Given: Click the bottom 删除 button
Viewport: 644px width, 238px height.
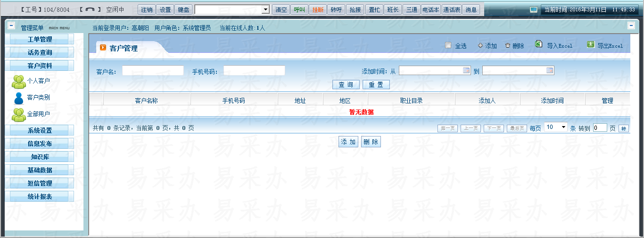Looking at the screenshot, I should [371, 142].
